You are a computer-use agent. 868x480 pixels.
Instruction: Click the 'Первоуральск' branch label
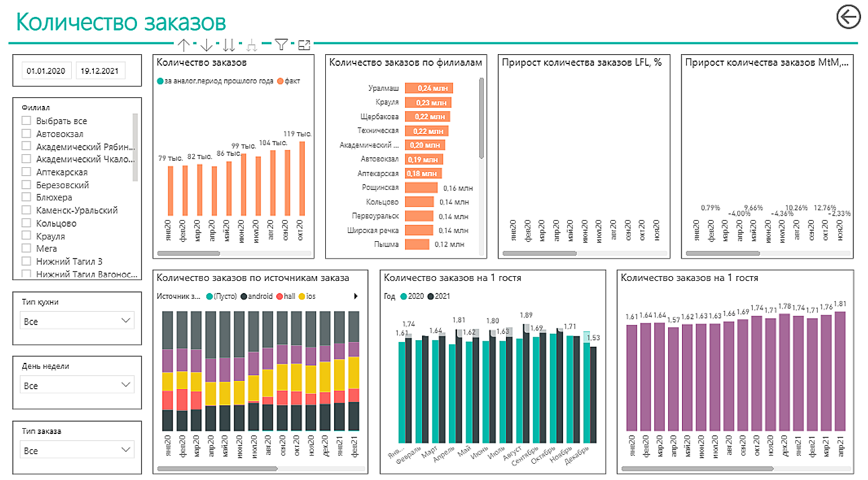pyautogui.click(x=375, y=216)
